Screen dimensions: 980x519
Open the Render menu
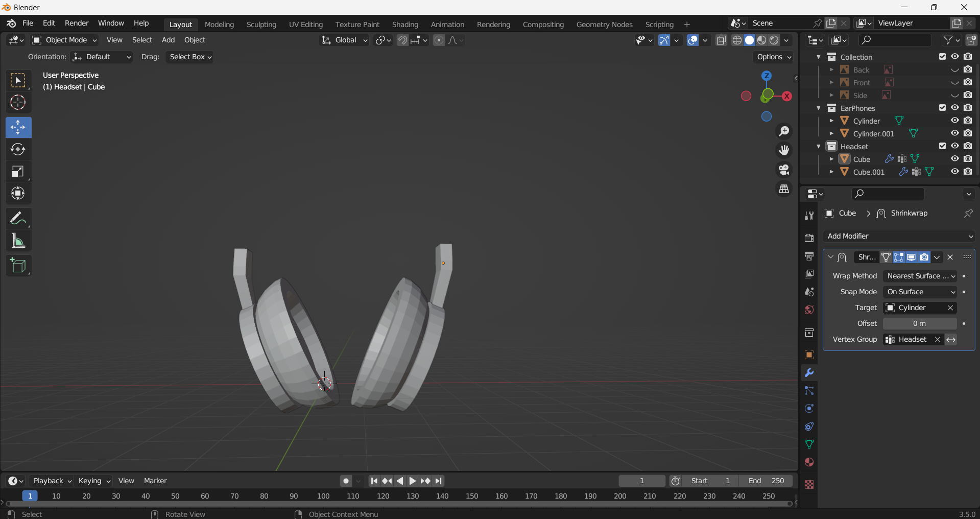[77, 23]
